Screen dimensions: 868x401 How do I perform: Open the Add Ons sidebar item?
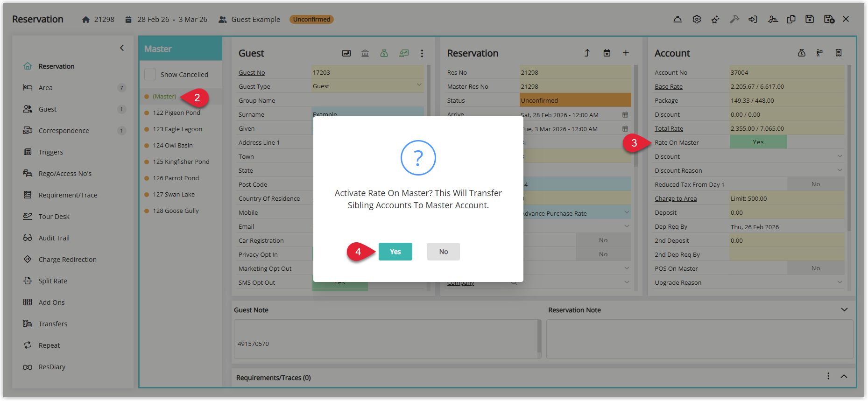tap(74, 303)
